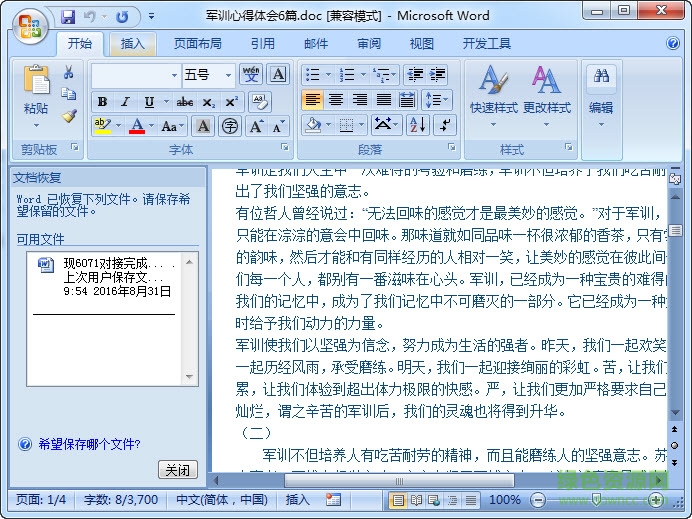Select recovered file 现6071对接完成
The image size is (692, 519).
coord(106,277)
